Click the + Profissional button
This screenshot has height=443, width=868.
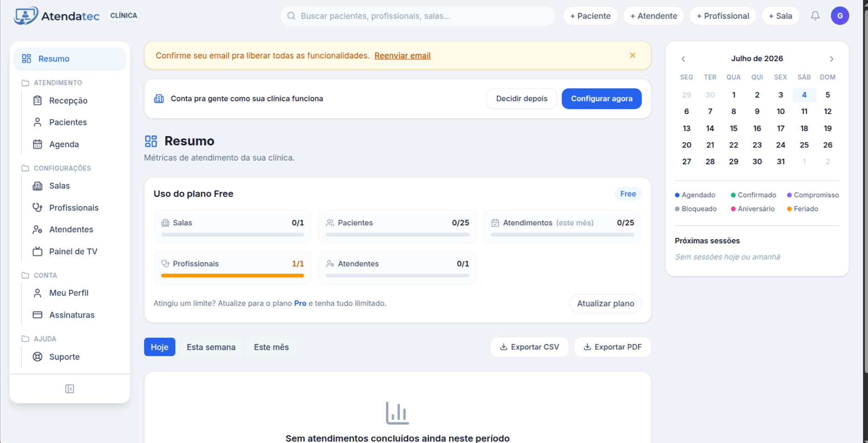[x=723, y=16]
